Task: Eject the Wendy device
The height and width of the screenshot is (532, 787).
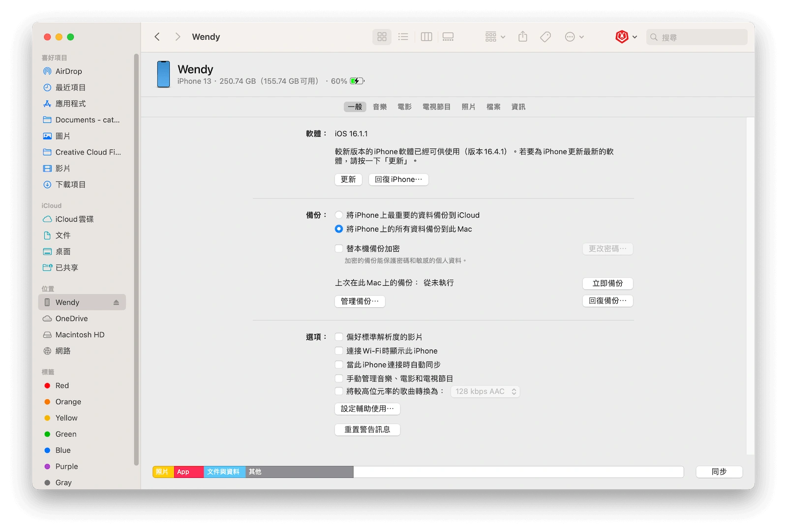Action: pyautogui.click(x=116, y=302)
